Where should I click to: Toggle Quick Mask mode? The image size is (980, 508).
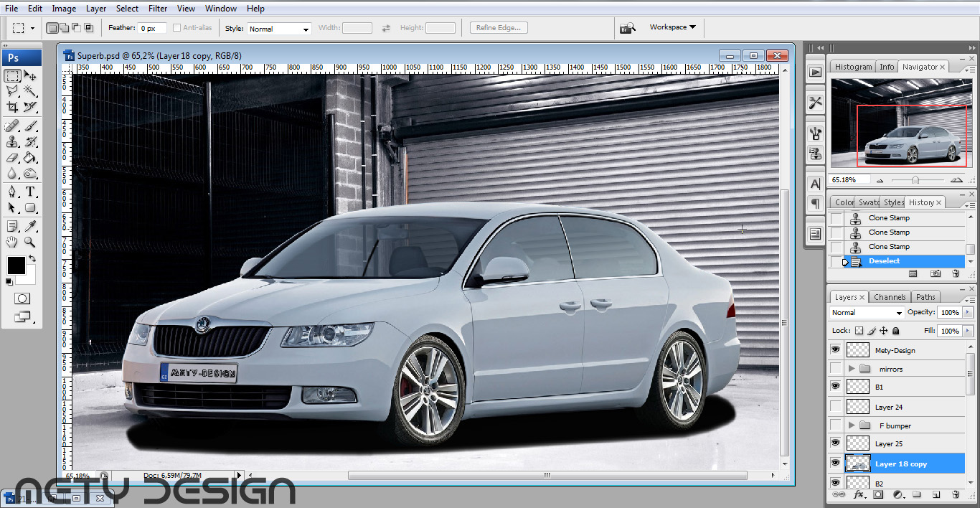tap(22, 298)
